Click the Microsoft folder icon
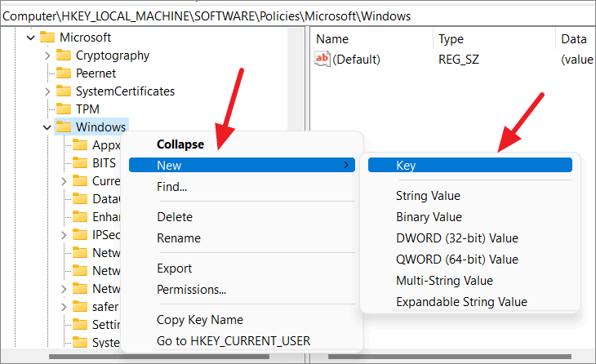The image size is (596, 364). (47, 37)
